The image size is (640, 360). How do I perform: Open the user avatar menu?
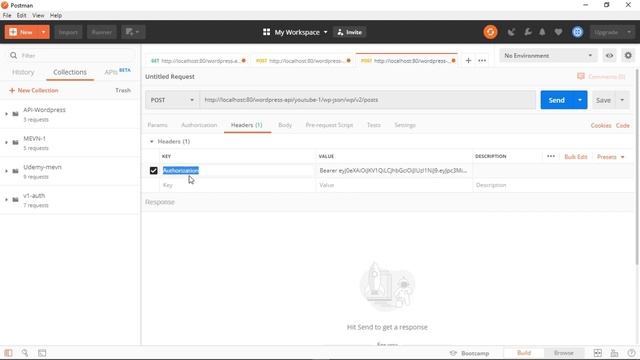coord(577,32)
